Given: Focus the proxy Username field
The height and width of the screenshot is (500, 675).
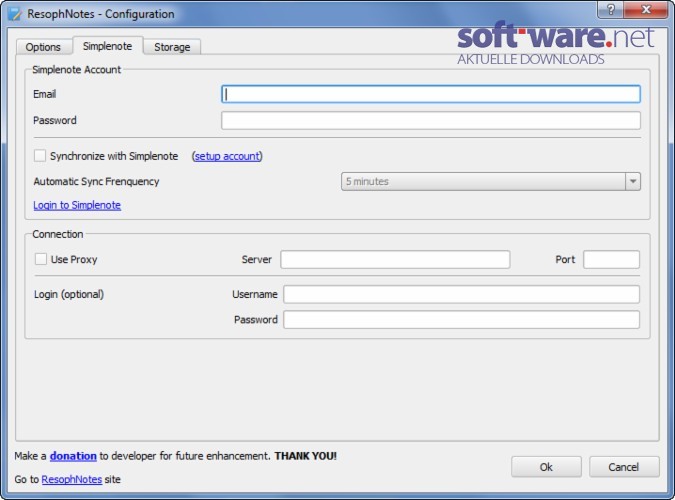Looking at the screenshot, I should [461, 294].
